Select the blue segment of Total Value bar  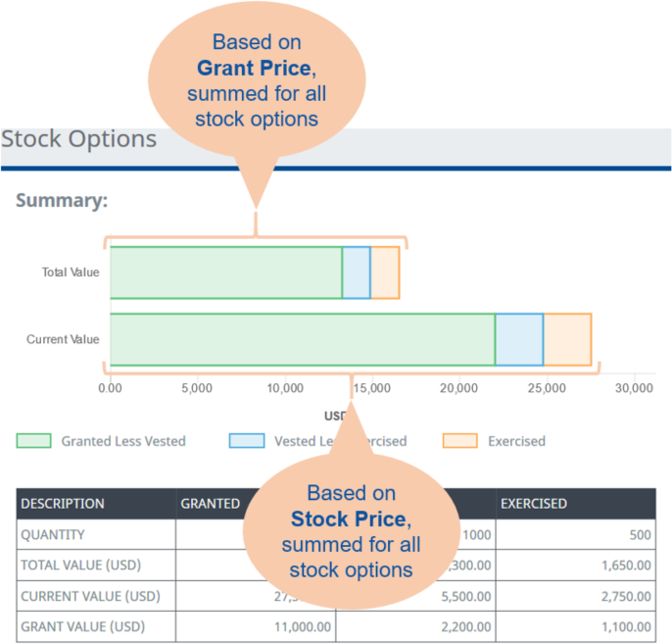pyautogui.click(x=356, y=272)
